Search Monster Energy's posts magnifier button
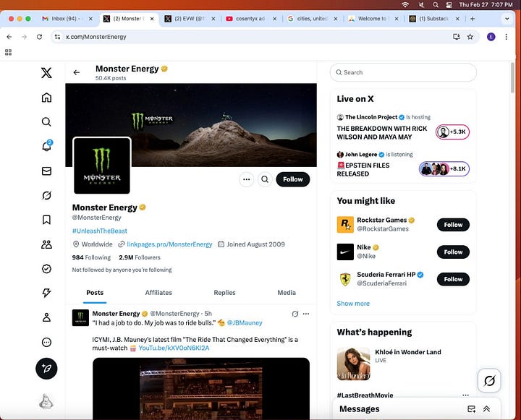Screen dimensions: 521x420 (265, 179)
